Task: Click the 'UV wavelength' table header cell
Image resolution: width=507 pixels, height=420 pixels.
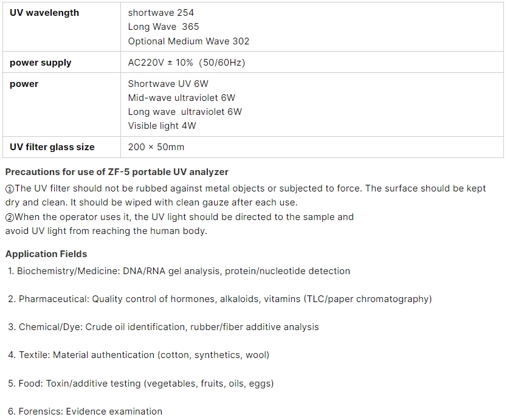Action: (x=61, y=27)
